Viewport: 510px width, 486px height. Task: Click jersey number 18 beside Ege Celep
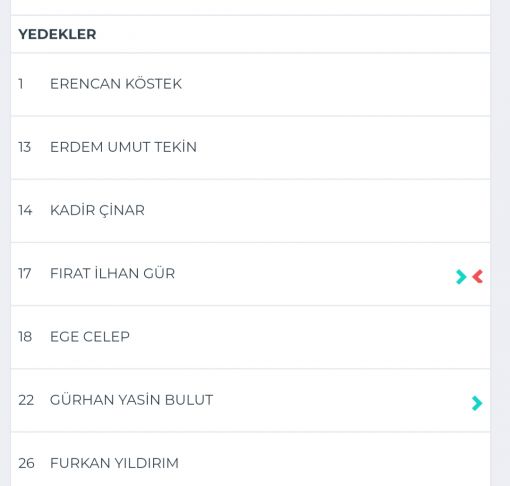(25, 337)
